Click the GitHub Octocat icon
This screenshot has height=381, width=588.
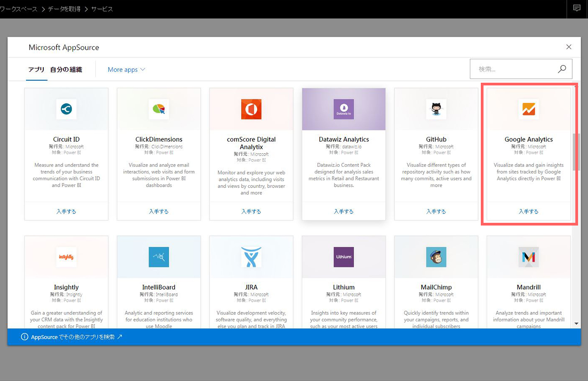tap(436, 109)
